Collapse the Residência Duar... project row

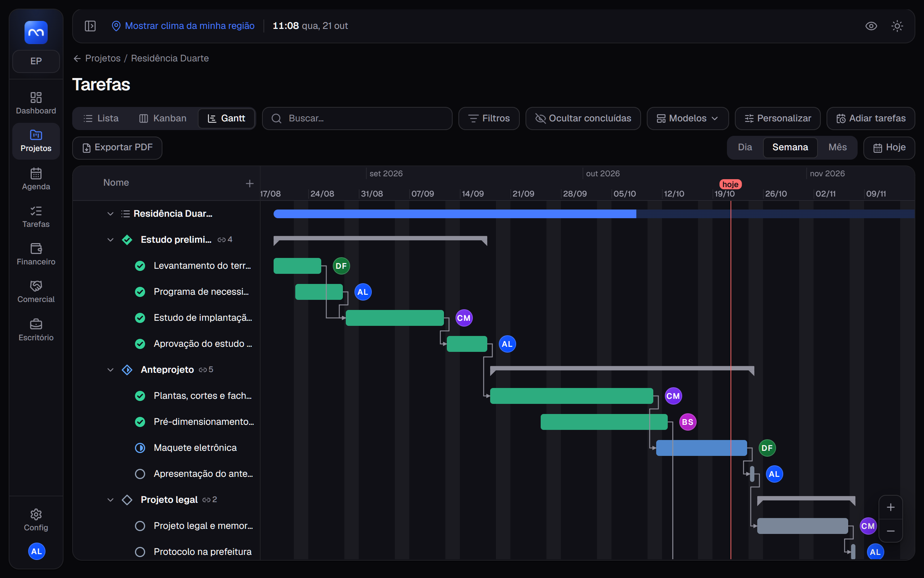[110, 214]
